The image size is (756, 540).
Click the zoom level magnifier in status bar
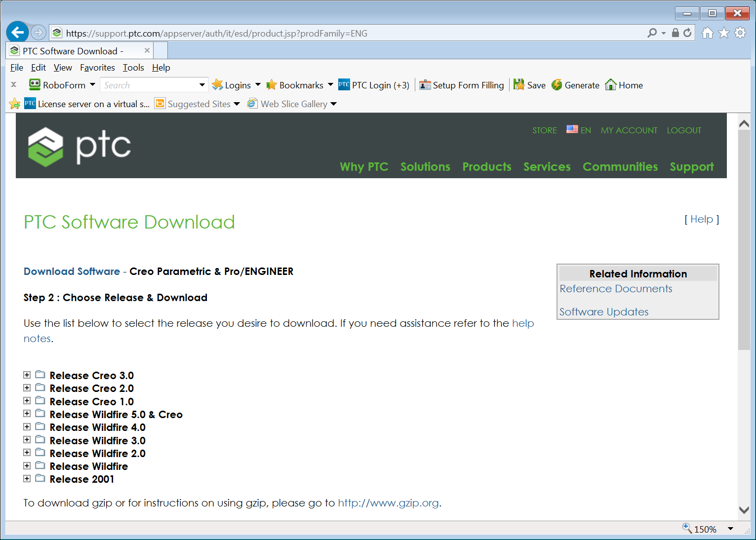687,528
